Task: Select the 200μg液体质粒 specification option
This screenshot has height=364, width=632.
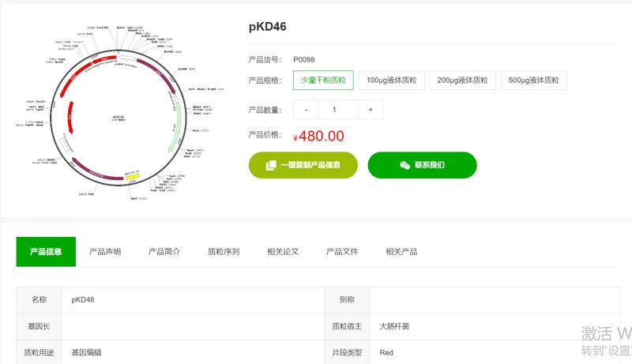Action: coord(462,80)
